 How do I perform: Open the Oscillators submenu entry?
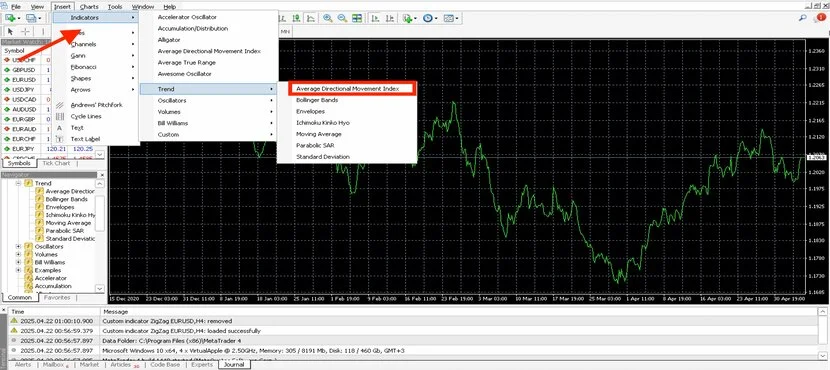tap(209, 101)
